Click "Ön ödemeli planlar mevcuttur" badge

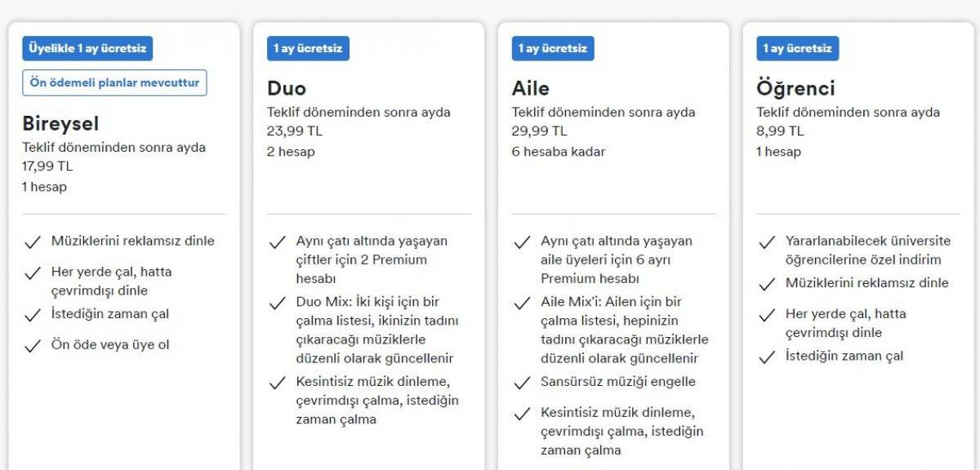(114, 82)
